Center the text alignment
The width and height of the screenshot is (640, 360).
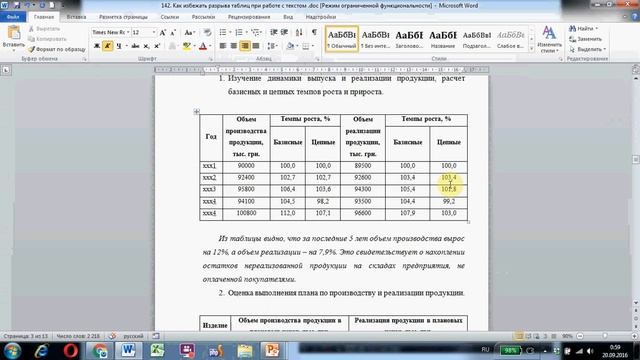coord(233,46)
